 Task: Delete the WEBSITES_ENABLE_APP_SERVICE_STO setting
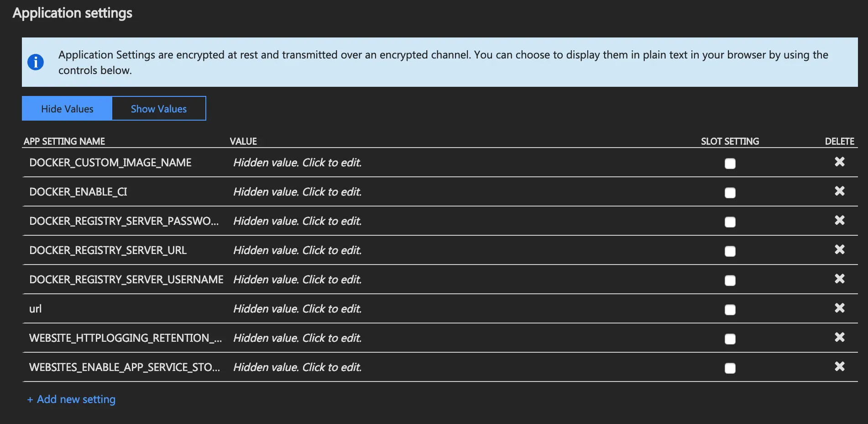(x=839, y=366)
